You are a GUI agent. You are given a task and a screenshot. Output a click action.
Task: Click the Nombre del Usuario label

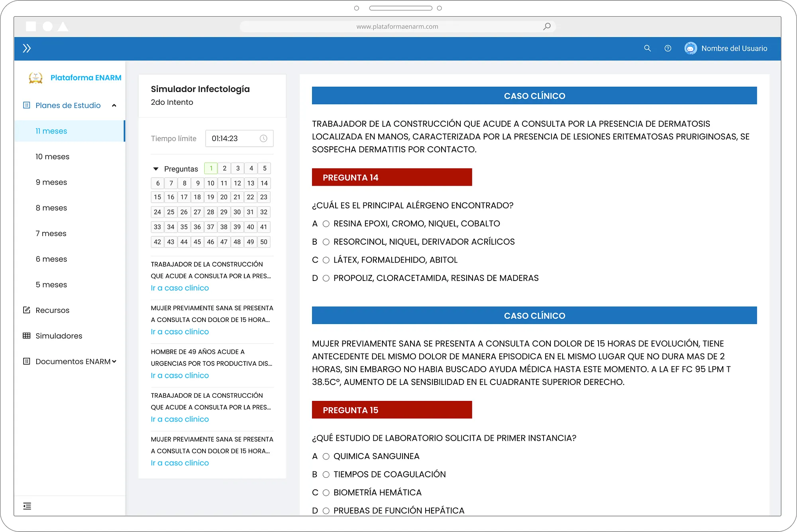pyautogui.click(x=734, y=48)
